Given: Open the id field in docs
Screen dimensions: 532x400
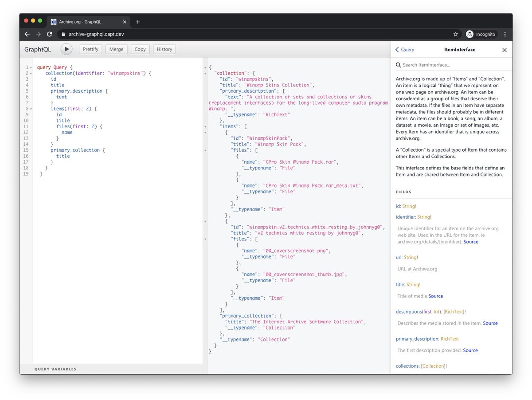Looking at the screenshot, I should pyautogui.click(x=398, y=206).
